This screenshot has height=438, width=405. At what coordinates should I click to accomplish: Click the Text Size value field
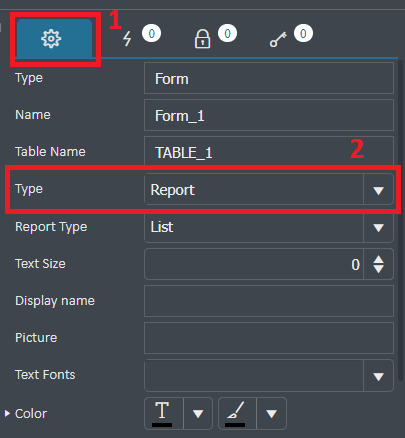tap(254, 264)
